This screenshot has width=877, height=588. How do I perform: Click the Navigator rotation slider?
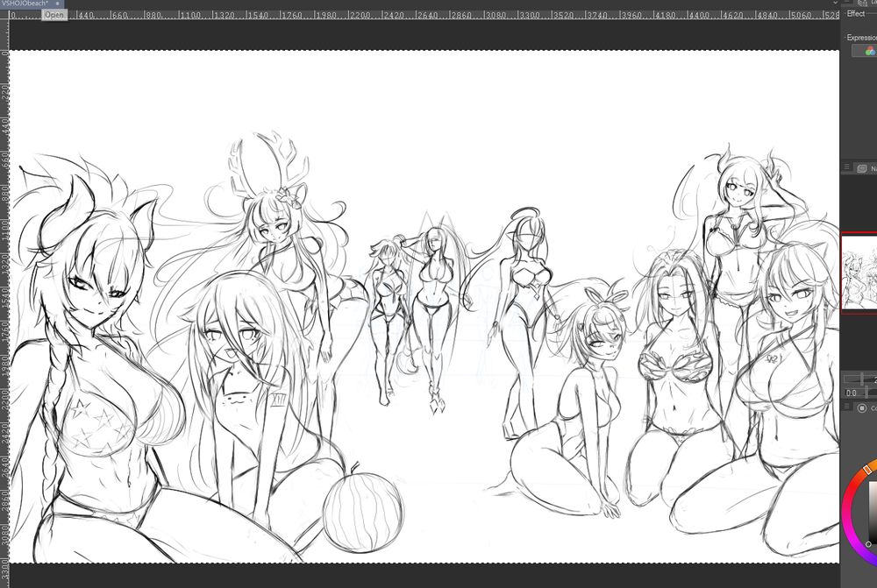pos(868,393)
